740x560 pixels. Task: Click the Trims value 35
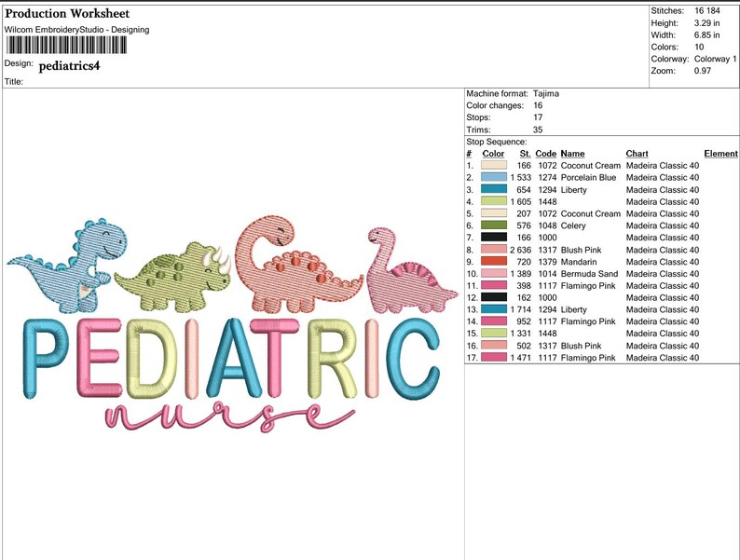(538, 130)
